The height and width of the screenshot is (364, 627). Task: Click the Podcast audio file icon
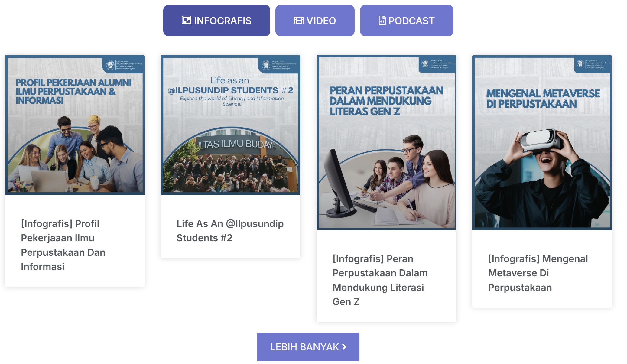pos(382,20)
